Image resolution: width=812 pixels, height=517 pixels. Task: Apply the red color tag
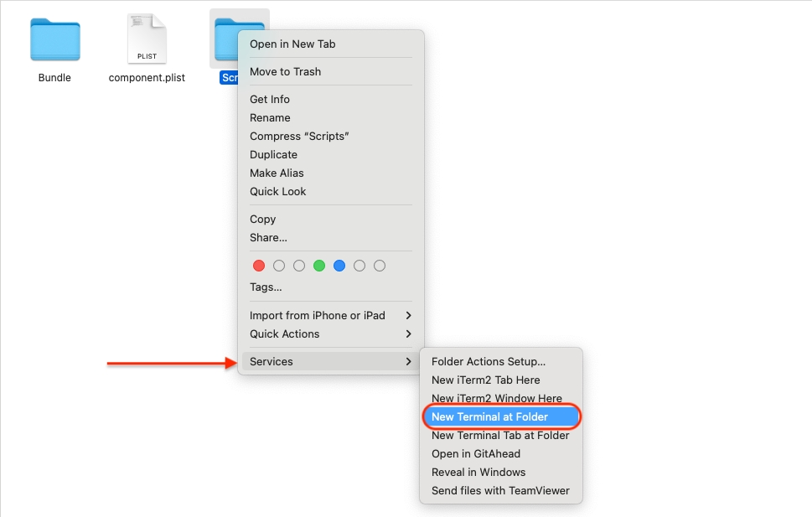(259, 266)
